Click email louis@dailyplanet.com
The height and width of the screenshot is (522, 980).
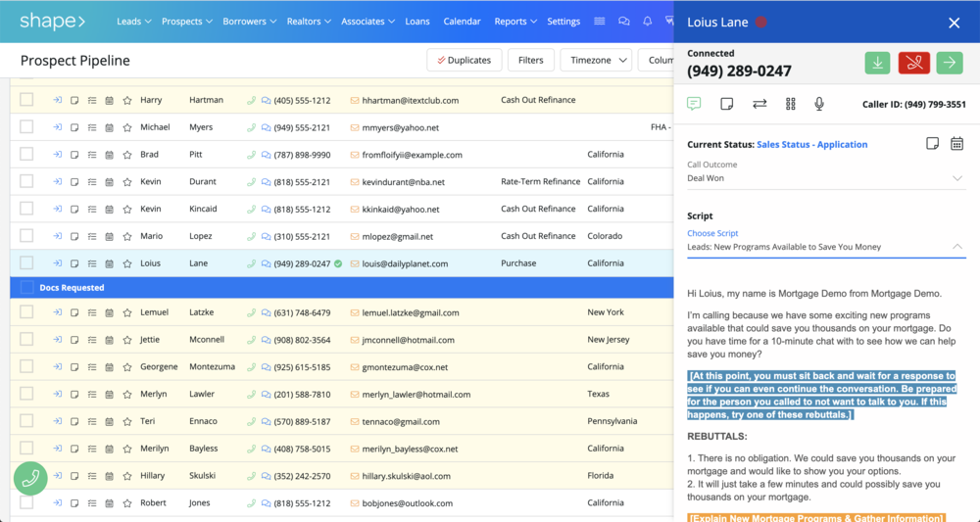(405, 263)
